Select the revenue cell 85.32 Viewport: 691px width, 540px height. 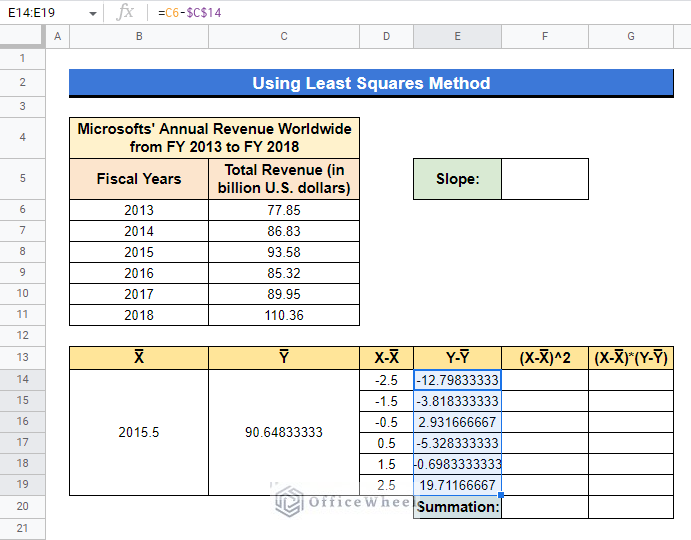pyautogui.click(x=284, y=273)
